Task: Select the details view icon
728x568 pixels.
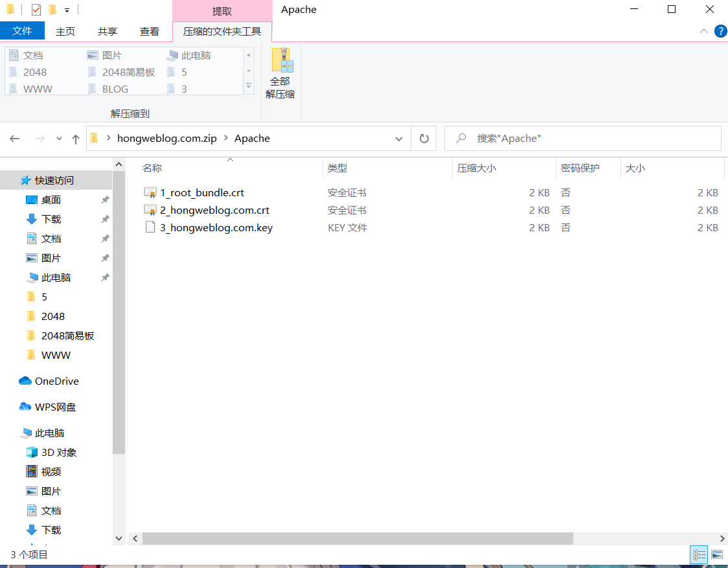Action: click(x=699, y=554)
